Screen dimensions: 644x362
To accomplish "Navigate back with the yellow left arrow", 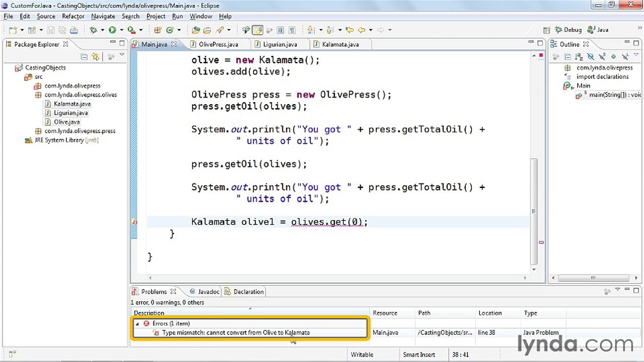I will pos(361,30).
